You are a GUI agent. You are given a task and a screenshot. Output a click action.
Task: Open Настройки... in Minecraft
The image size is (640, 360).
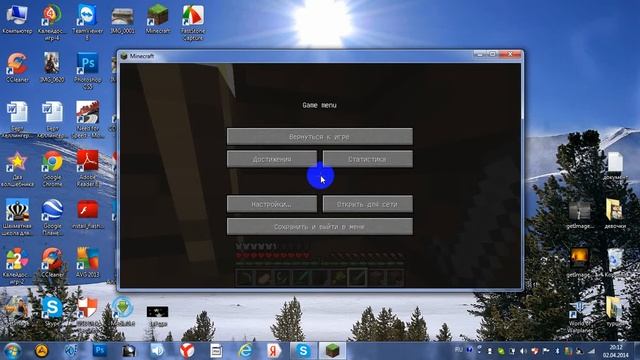[x=272, y=204]
